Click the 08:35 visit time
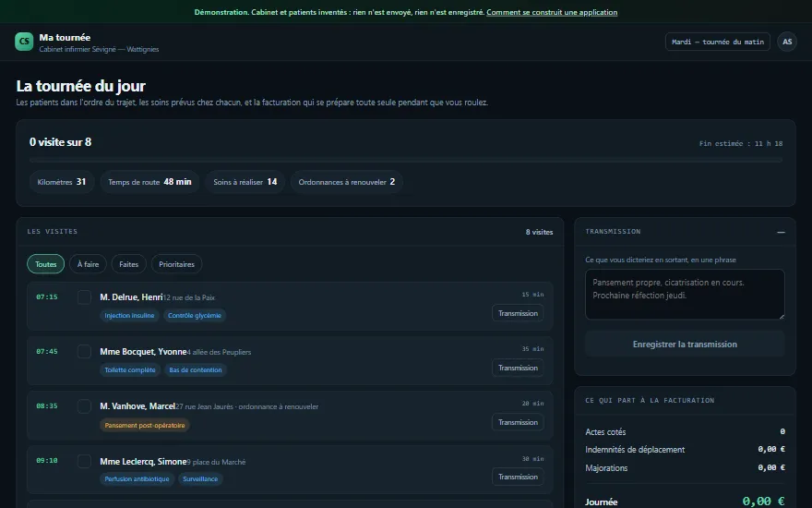 [x=47, y=405]
